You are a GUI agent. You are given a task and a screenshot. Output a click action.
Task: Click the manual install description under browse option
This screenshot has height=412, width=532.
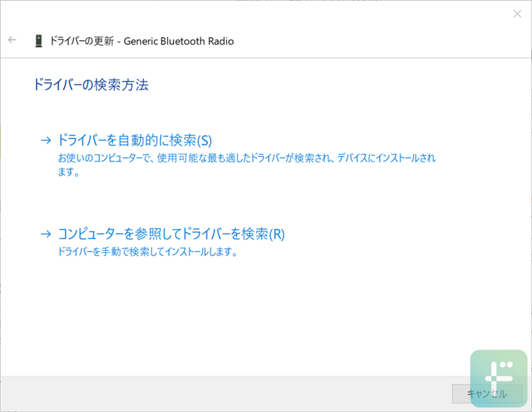point(143,252)
